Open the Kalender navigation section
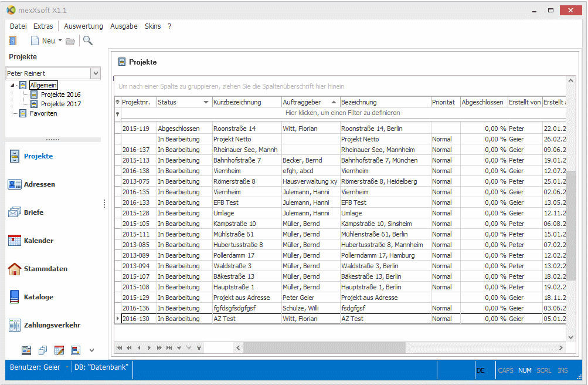Viewport: 588px width, 385px height. pos(30,241)
